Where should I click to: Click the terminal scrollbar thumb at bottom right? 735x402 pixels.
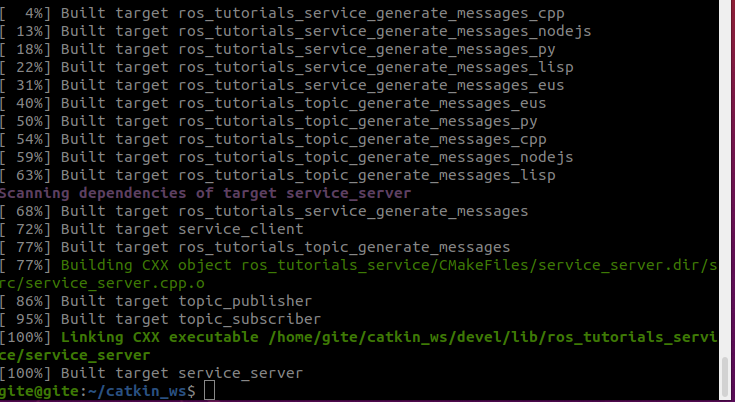(725, 377)
